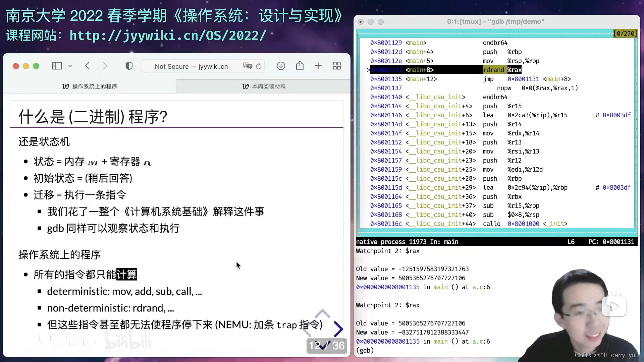Image resolution: width=644 pixels, height=362 pixels.
Task: Click the first Watchpoint 2: $rax line
Action: [388, 251]
